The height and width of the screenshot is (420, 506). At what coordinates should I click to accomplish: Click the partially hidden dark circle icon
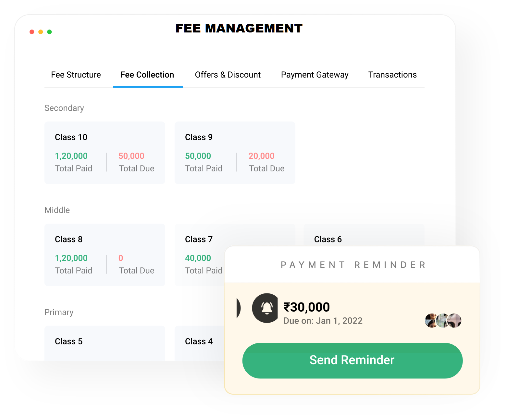(x=239, y=308)
